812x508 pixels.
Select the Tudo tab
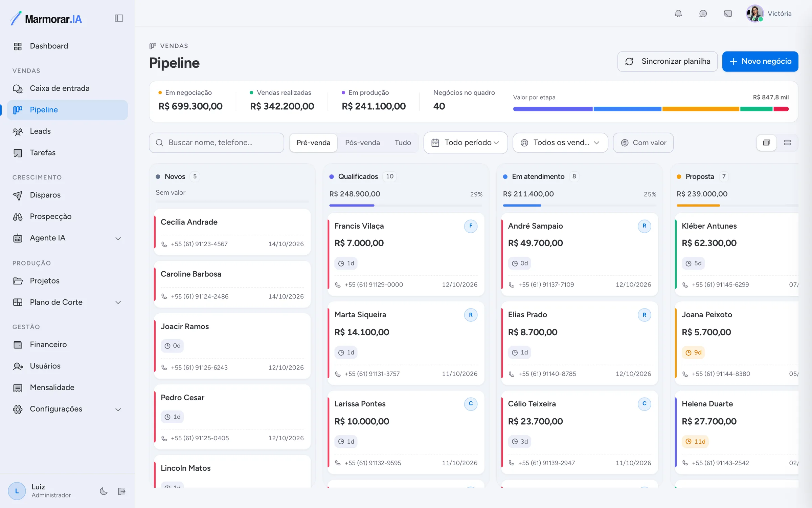403,143
